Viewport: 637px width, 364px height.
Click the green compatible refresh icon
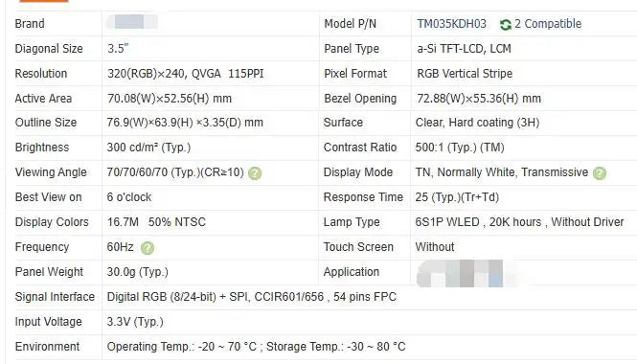point(506,25)
